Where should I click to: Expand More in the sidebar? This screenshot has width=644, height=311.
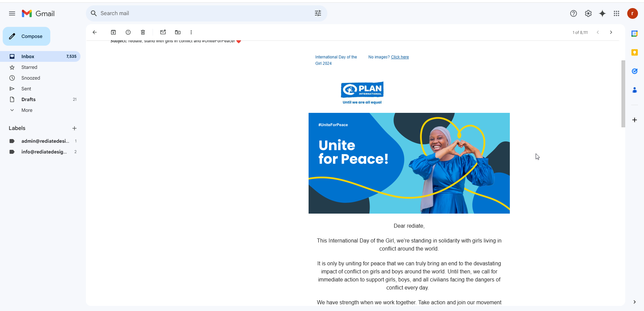[27, 110]
